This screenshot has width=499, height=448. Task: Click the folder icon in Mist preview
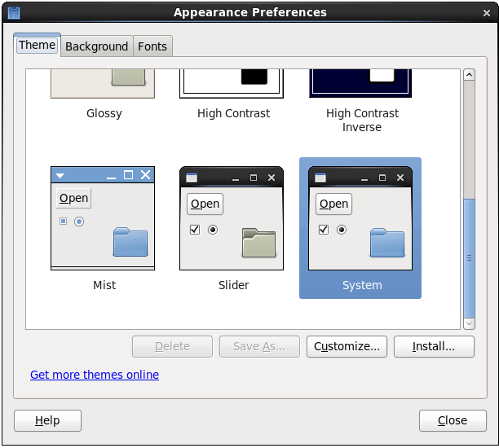tap(130, 242)
